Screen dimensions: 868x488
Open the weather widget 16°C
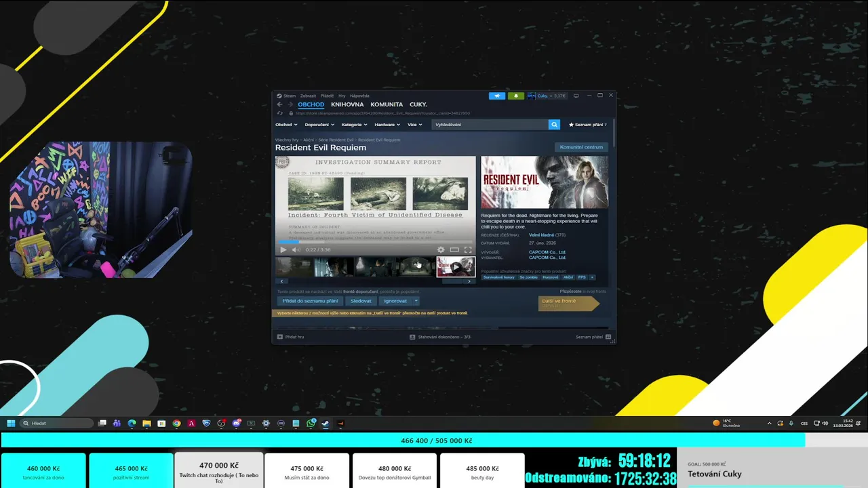coord(726,423)
